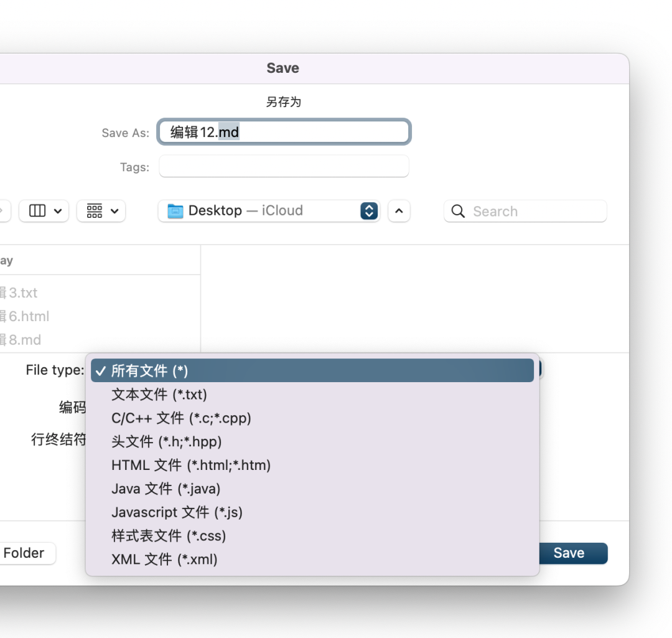The image size is (672, 638).
Task: Focus the Save As filename field
Action: pyautogui.click(x=284, y=131)
